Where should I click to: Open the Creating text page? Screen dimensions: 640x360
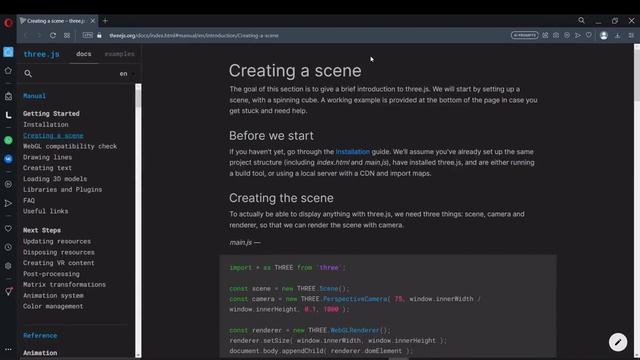47,168
